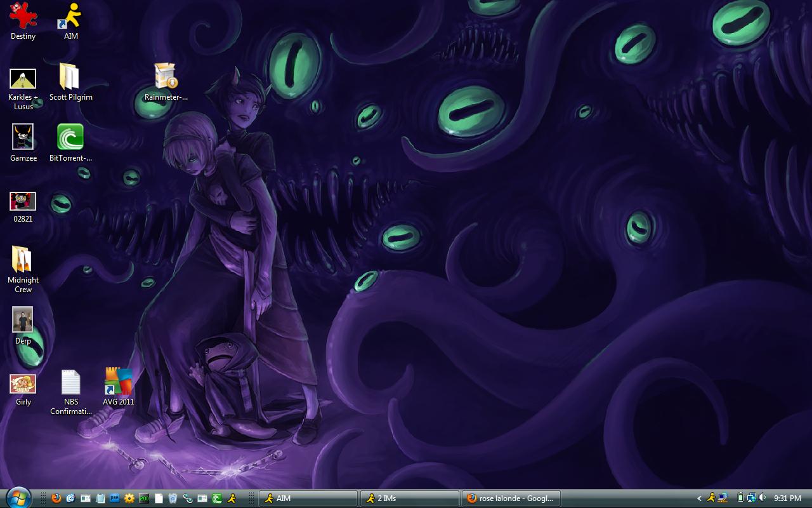Switch to the AIM taskbar window
The image size is (812, 508).
pyautogui.click(x=308, y=498)
